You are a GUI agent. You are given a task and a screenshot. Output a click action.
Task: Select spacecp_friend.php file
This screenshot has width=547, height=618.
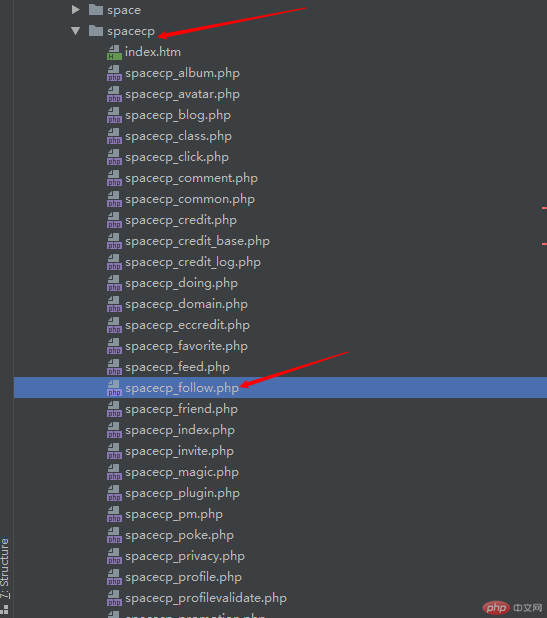[181, 409]
